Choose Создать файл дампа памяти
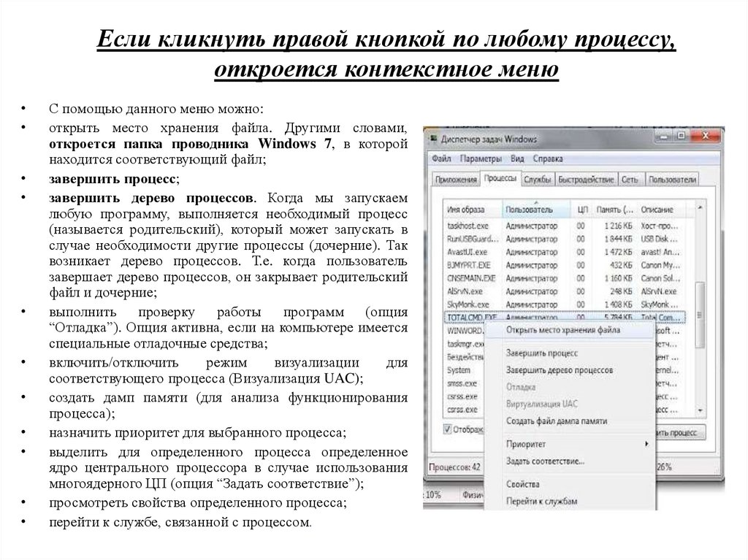The image size is (748, 560). point(568,421)
